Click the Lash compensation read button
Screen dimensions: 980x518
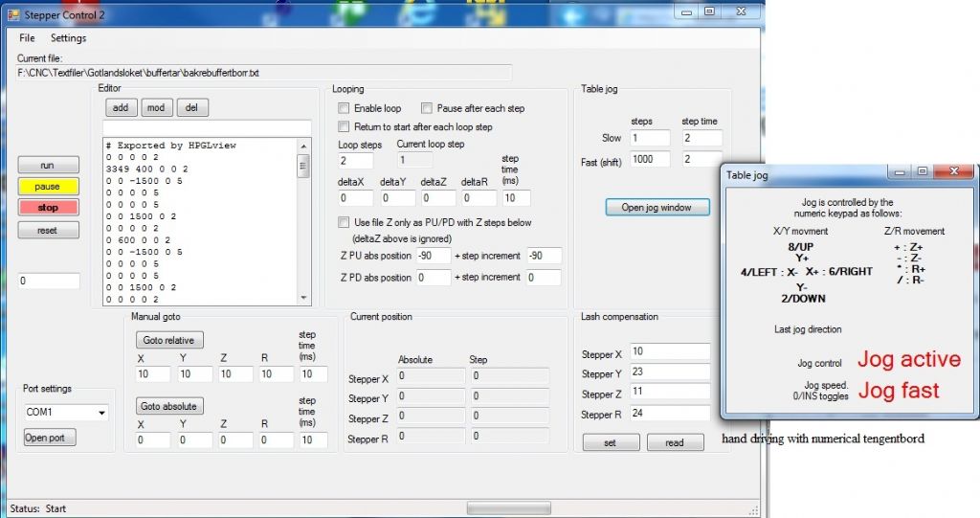coord(675,442)
